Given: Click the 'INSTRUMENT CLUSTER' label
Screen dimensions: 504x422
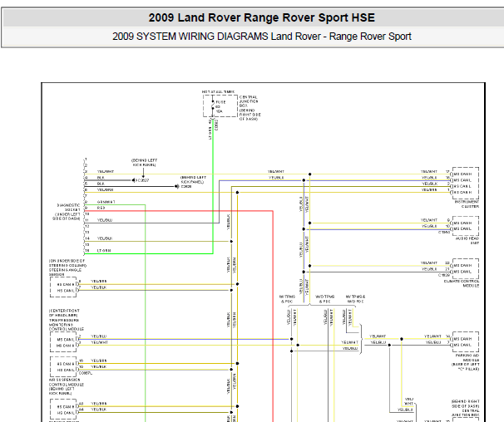Looking at the screenshot, I should pos(467,204).
